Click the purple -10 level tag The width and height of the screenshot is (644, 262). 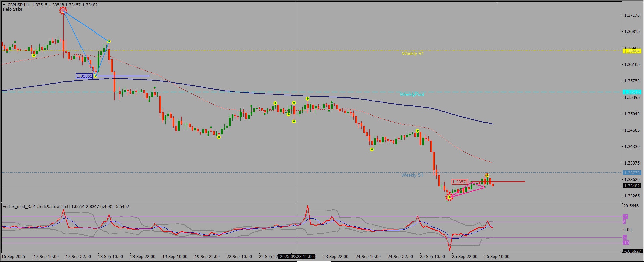626,243
